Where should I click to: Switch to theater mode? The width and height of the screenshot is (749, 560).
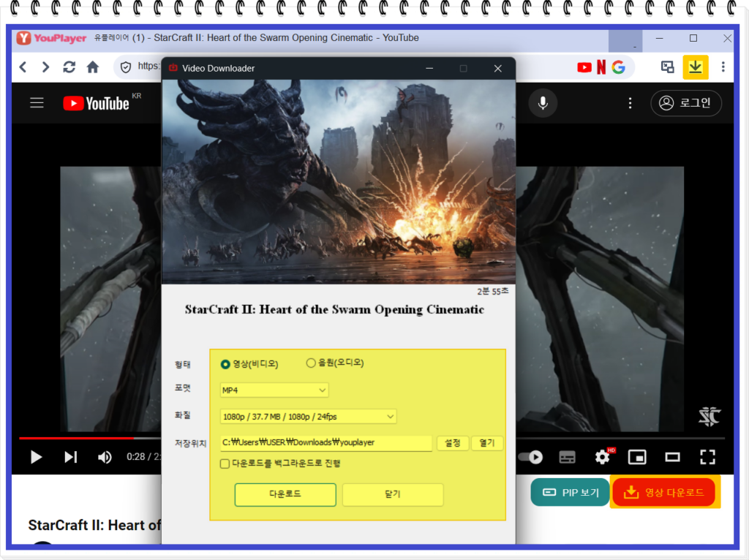[x=673, y=458]
